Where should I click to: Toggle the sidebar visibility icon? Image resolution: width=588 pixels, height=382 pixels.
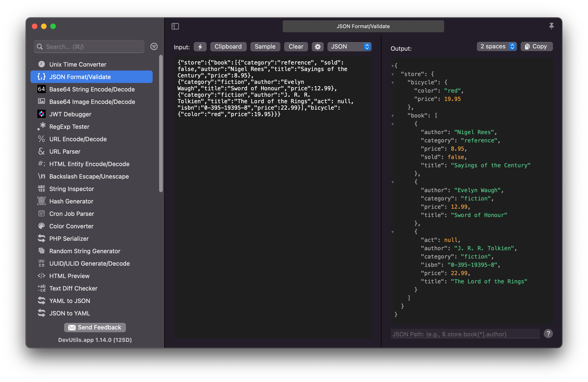pos(175,26)
